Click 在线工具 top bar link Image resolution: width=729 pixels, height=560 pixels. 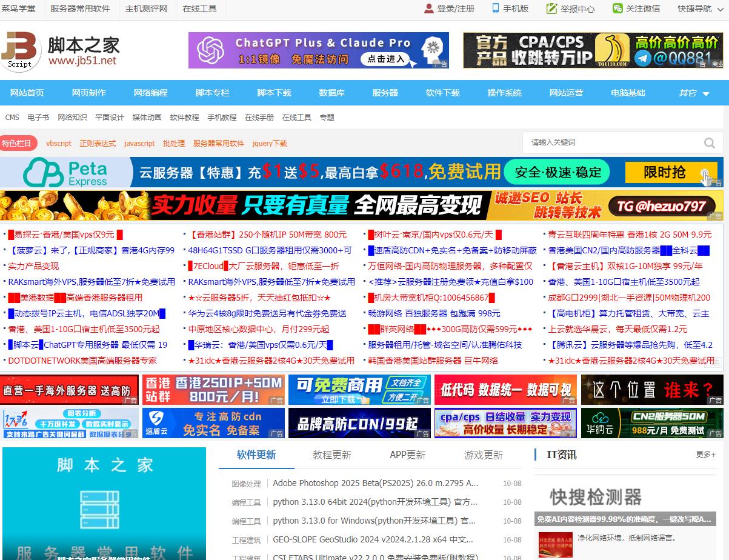coord(200,8)
